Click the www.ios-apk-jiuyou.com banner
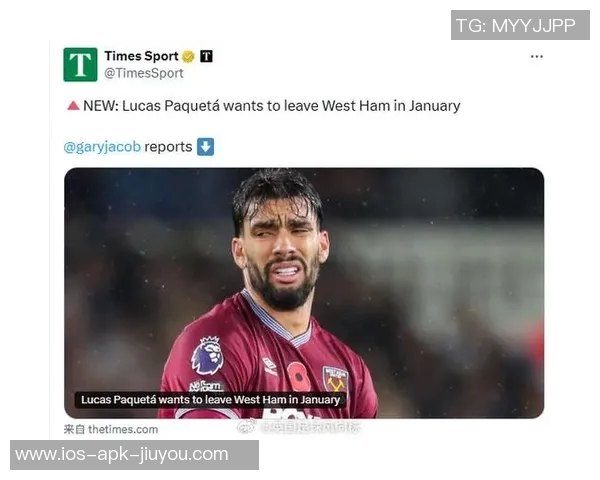Image resolution: width=600 pixels, height=480 pixels. [134, 455]
